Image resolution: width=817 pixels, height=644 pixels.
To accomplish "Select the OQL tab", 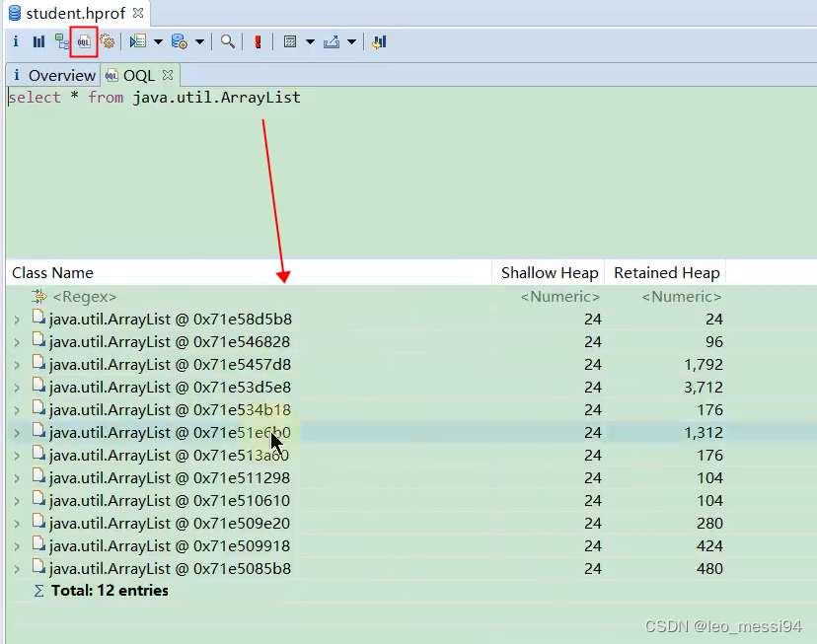I will pos(138,76).
